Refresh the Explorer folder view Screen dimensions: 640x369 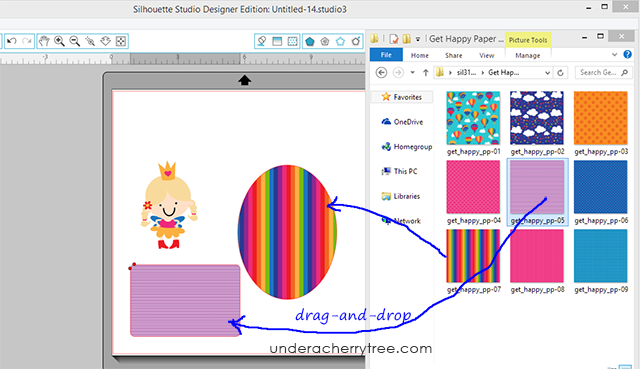point(560,73)
